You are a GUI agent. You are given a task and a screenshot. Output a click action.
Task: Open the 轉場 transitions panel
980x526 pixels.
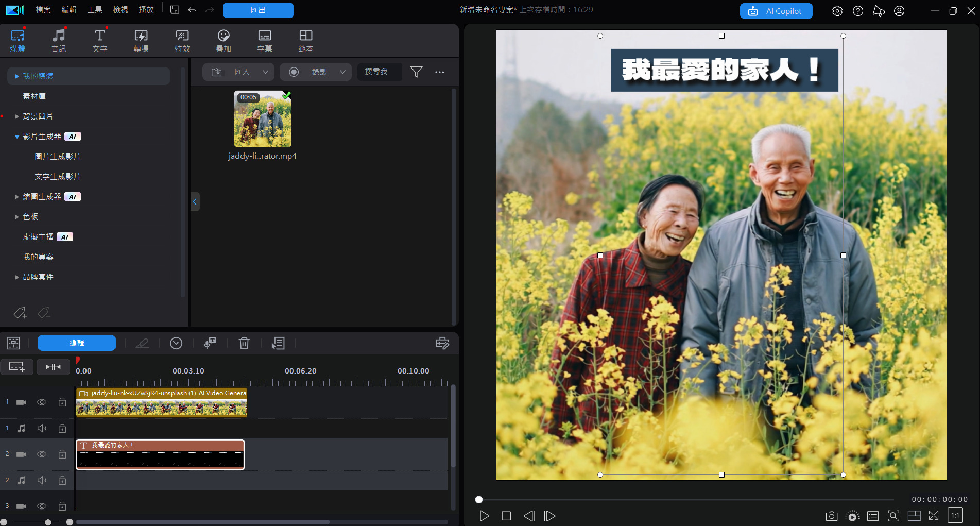[141, 40]
